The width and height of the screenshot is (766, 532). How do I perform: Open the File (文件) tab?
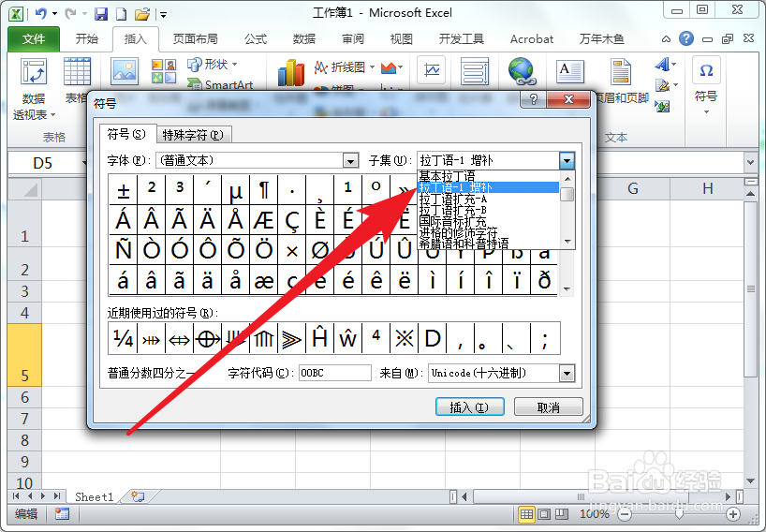coord(33,39)
